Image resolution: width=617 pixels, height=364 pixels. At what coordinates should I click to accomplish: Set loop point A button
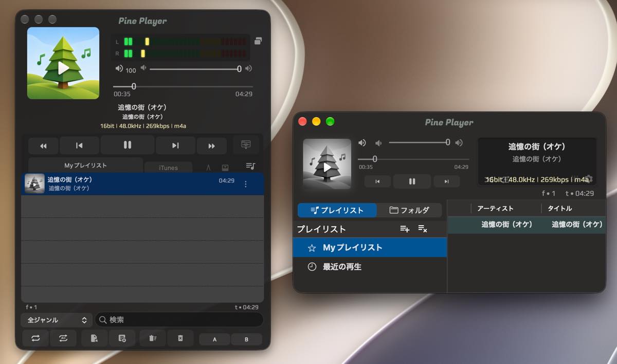click(214, 339)
